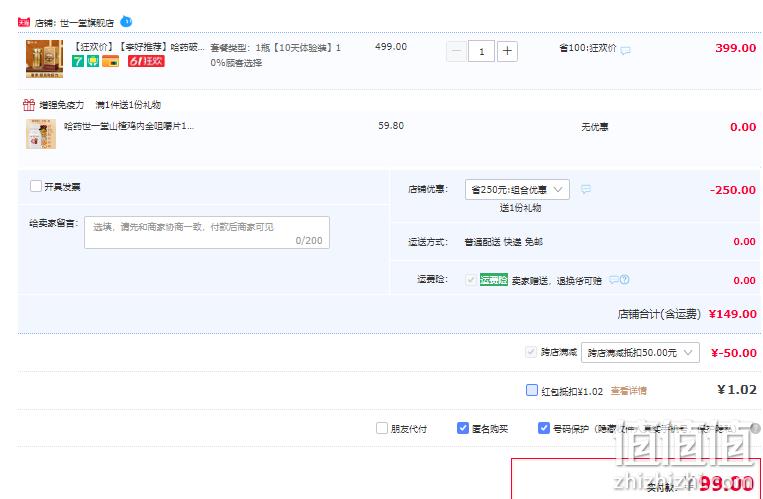Enable the 红包抵扣¥1.02 checkbox
Viewport: 763px width, 499px height.
coord(532,390)
